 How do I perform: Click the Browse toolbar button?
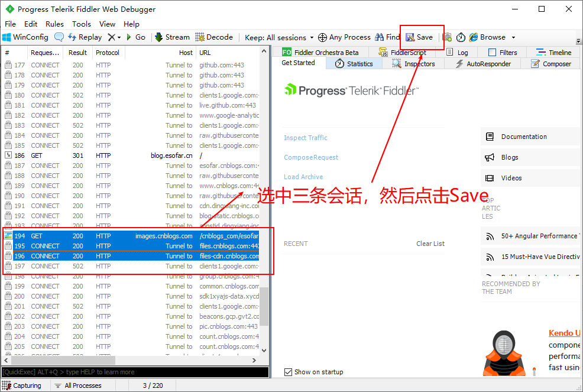pyautogui.click(x=487, y=37)
